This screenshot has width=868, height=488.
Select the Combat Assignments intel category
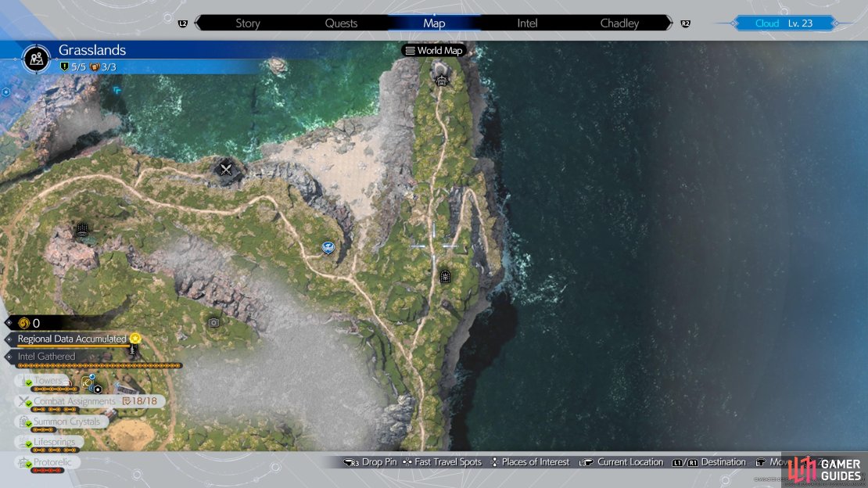90,403
